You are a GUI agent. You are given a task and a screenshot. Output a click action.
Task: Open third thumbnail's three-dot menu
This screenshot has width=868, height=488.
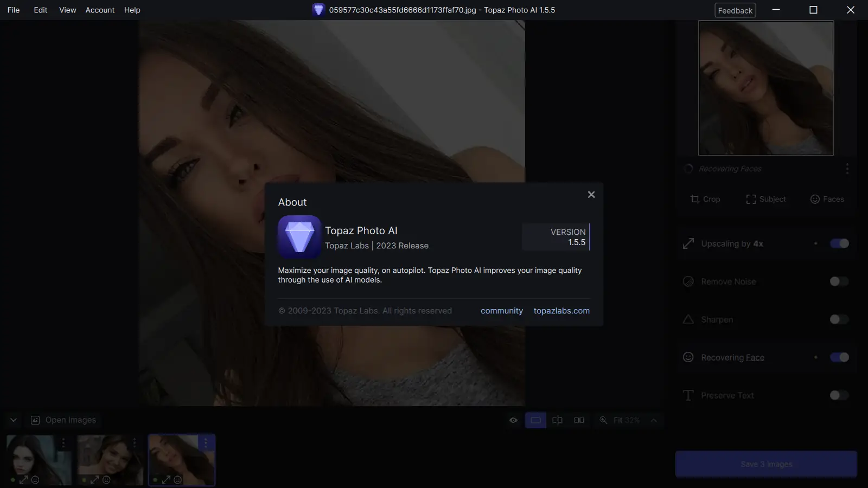206,443
